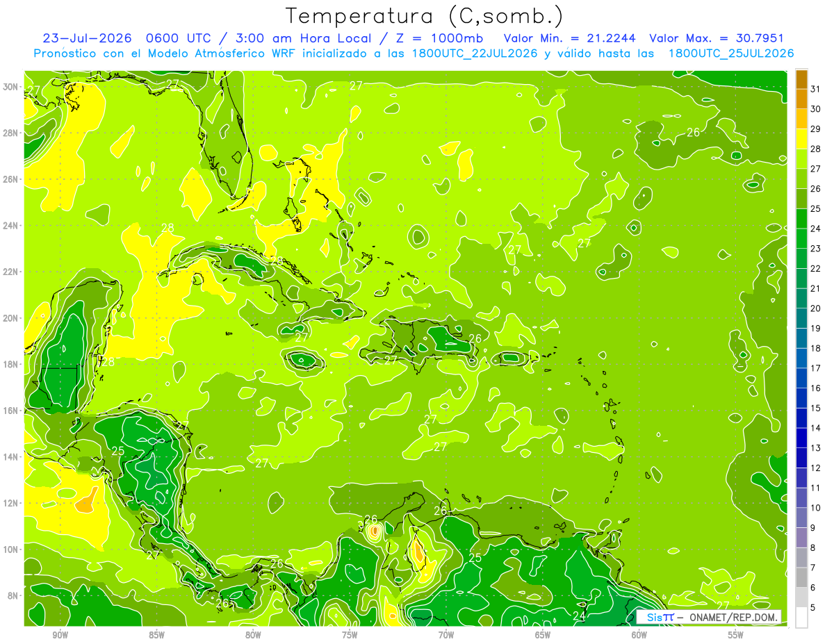Click the color legend value '23'
The height and width of the screenshot is (644, 834).
(x=816, y=249)
